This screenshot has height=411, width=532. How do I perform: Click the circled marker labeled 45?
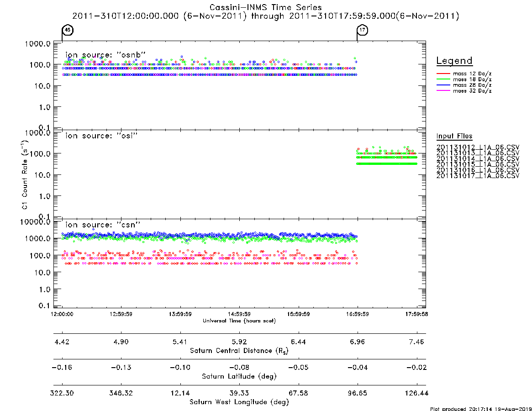(68, 30)
